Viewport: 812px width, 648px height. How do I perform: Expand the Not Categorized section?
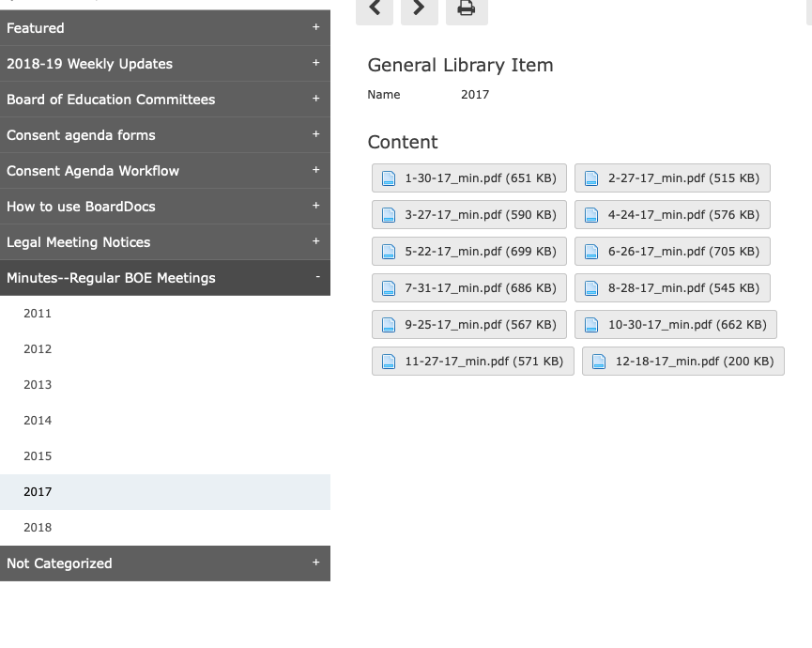point(316,563)
